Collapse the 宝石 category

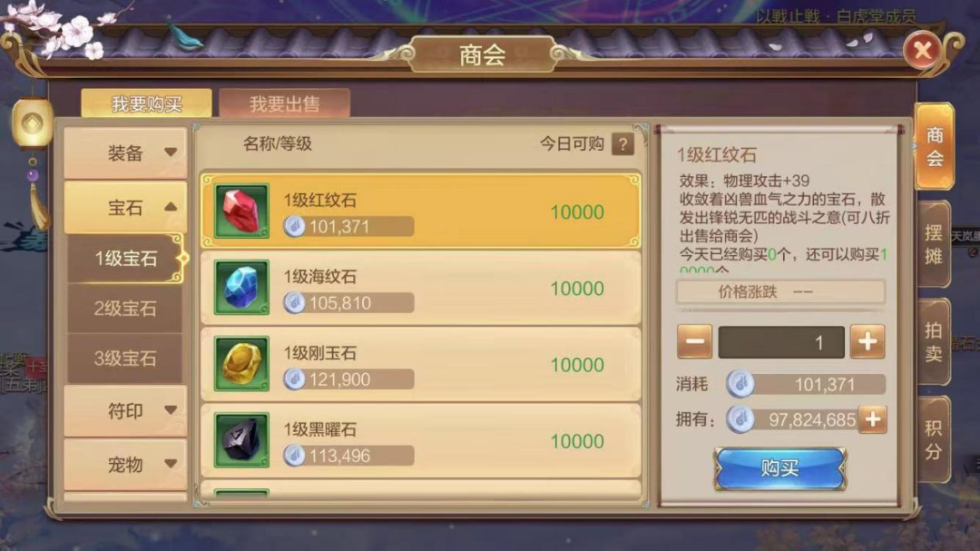[125, 207]
